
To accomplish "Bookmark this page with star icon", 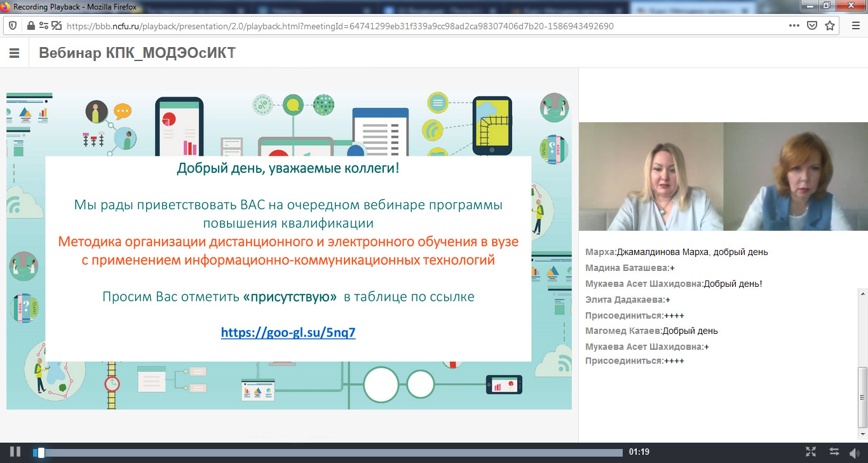I will 830,26.
